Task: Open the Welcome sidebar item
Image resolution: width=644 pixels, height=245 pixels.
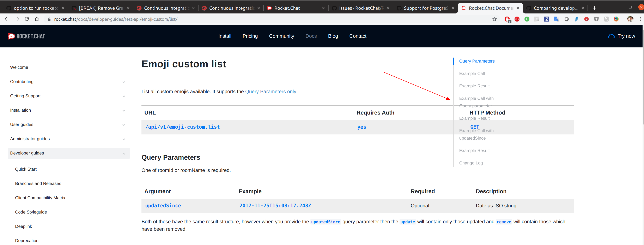Action: 19,67
